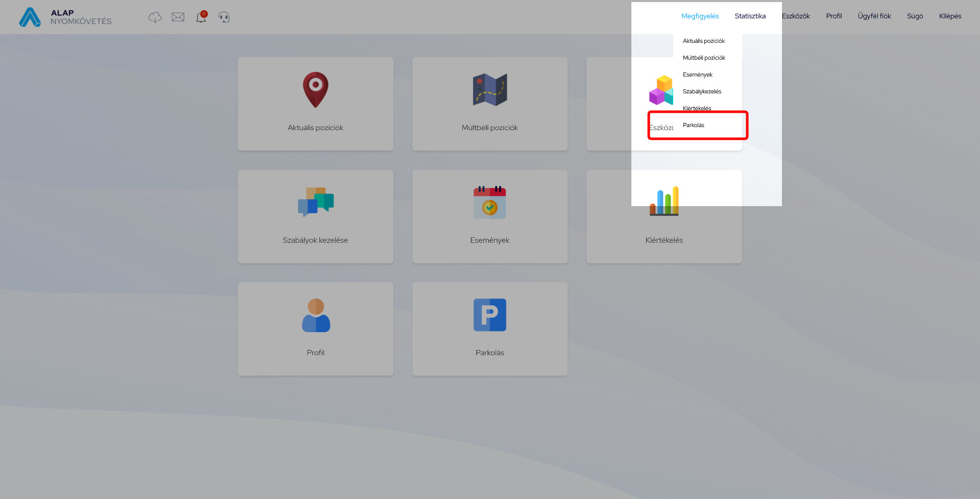Click the Profil user tile

pyautogui.click(x=315, y=329)
